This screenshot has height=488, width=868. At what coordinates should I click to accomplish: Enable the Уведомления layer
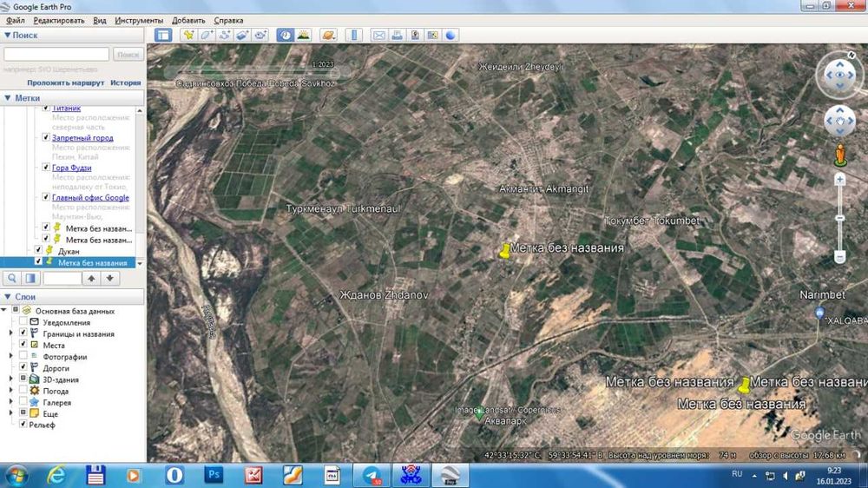(x=23, y=321)
